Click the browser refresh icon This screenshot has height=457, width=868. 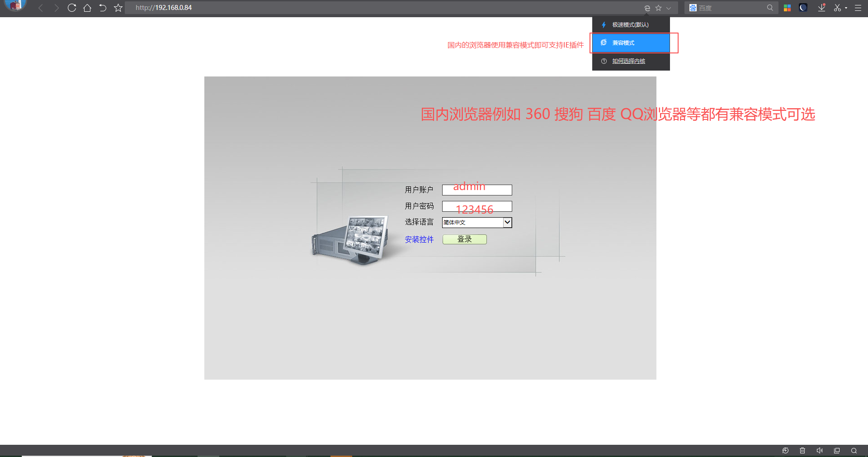[71, 8]
